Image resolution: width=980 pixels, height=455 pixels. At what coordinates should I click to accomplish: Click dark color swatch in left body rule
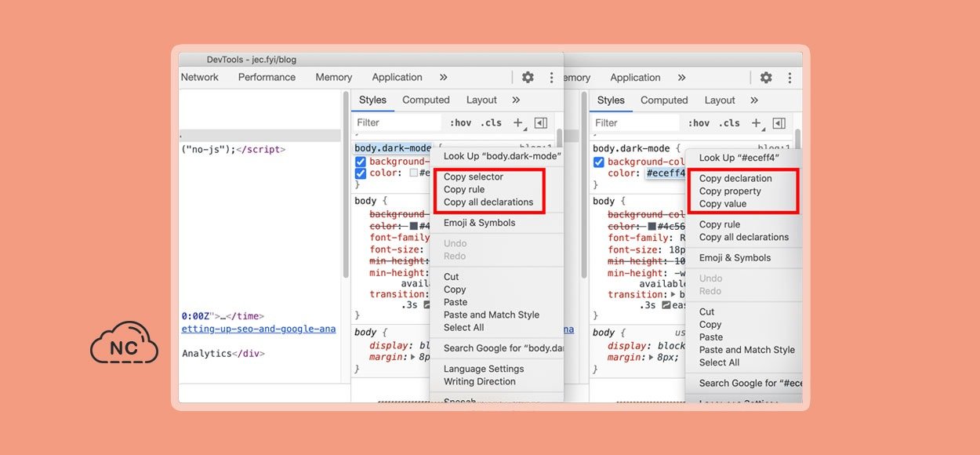pos(414,225)
